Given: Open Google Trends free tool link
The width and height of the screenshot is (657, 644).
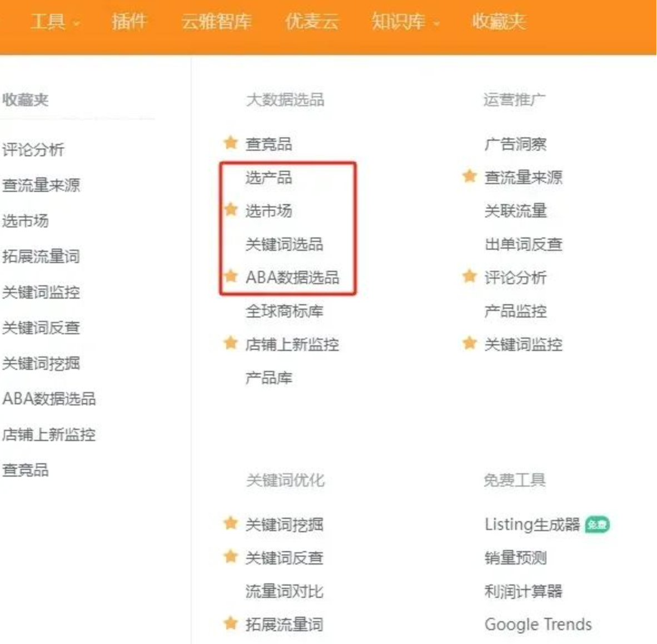Looking at the screenshot, I should click(538, 625).
